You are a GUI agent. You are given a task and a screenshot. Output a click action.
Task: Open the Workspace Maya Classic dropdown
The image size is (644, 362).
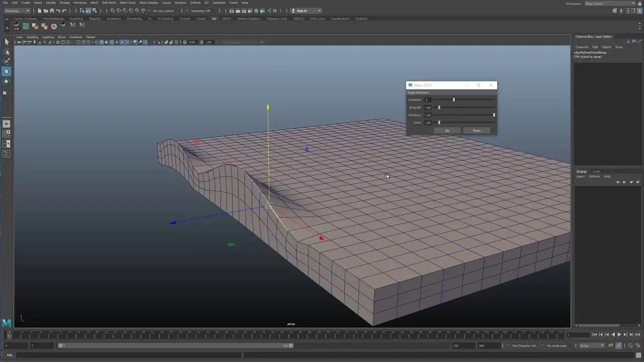[609, 4]
